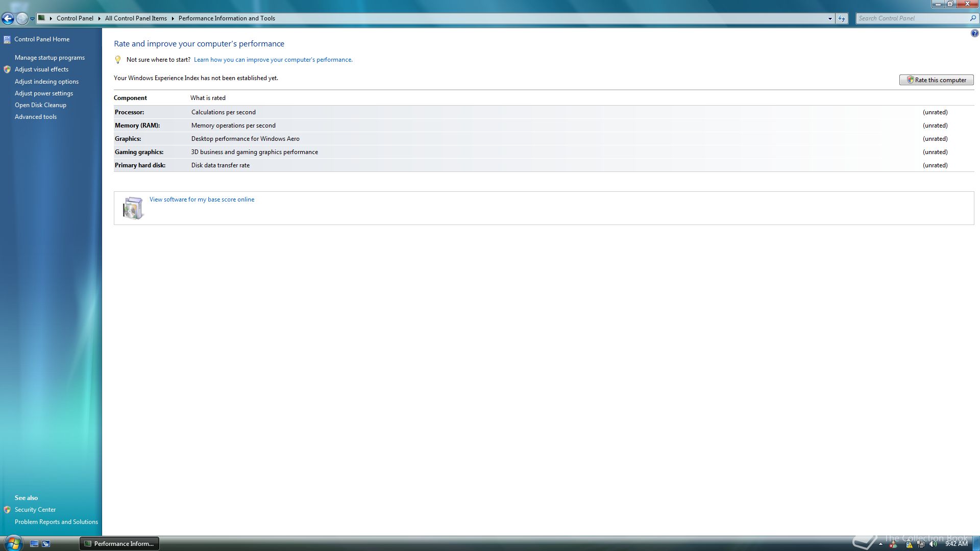The width and height of the screenshot is (980, 551).
Task: Click the Component column header
Action: coord(130,98)
